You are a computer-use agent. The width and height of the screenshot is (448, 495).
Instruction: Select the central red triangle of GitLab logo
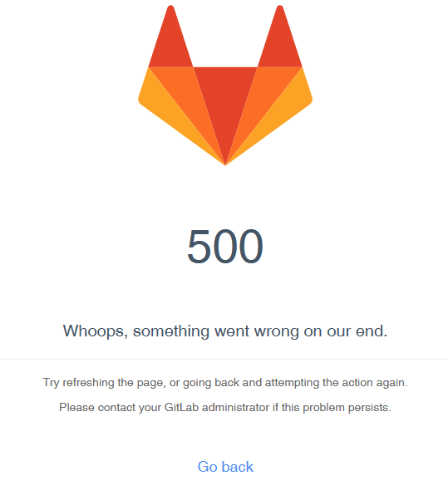tap(225, 101)
